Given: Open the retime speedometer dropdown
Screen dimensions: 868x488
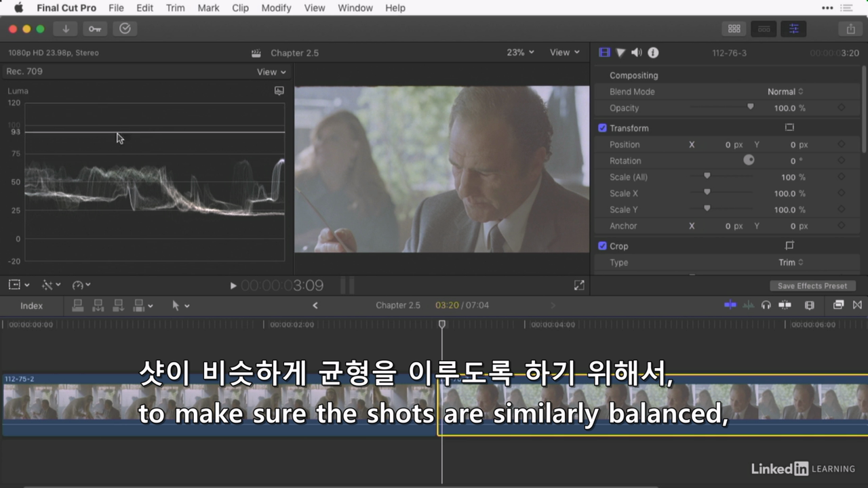Looking at the screenshot, I should point(81,285).
